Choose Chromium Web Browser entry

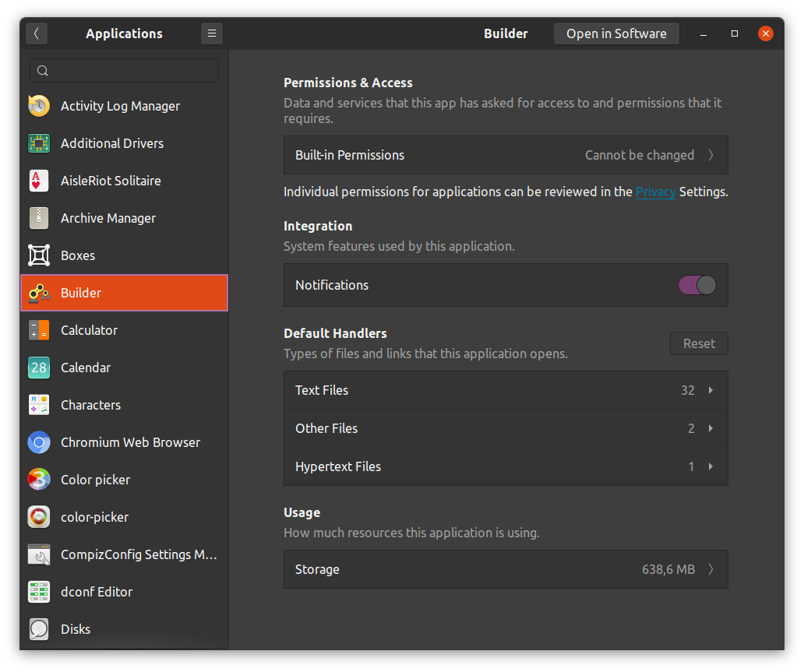click(124, 443)
